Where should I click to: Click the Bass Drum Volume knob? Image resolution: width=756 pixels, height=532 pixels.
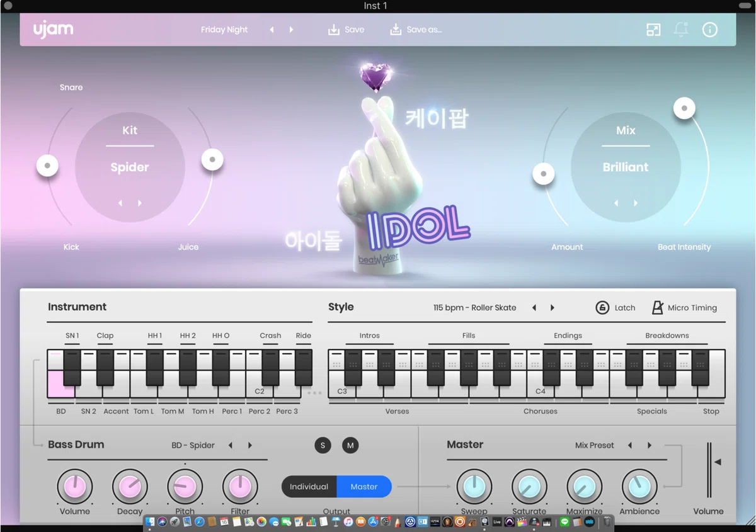click(75, 486)
